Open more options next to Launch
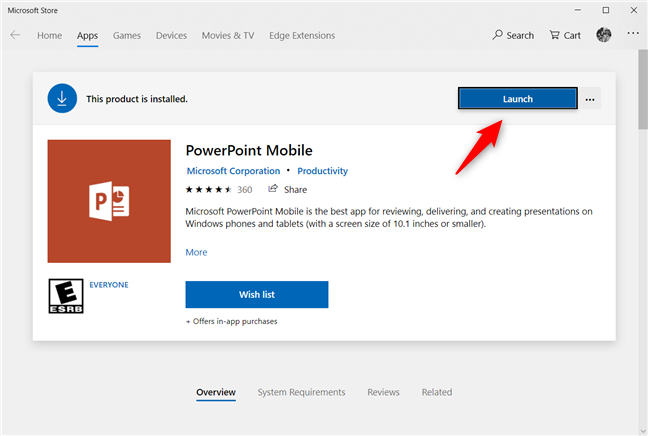The image size is (648, 436). [591, 98]
